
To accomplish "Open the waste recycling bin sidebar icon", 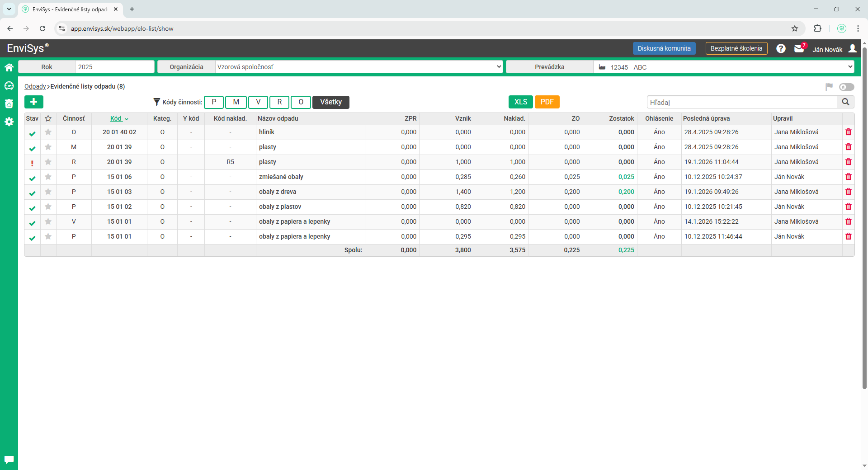I will pos(9,104).
